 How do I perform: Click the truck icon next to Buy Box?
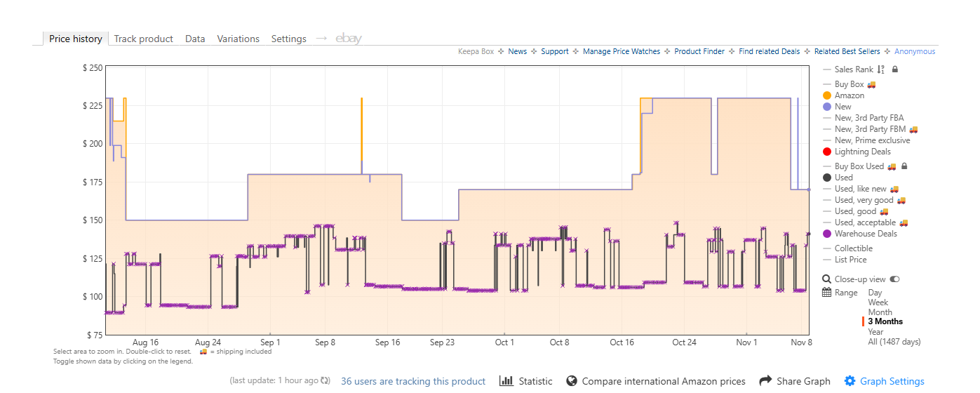point(871,84)
